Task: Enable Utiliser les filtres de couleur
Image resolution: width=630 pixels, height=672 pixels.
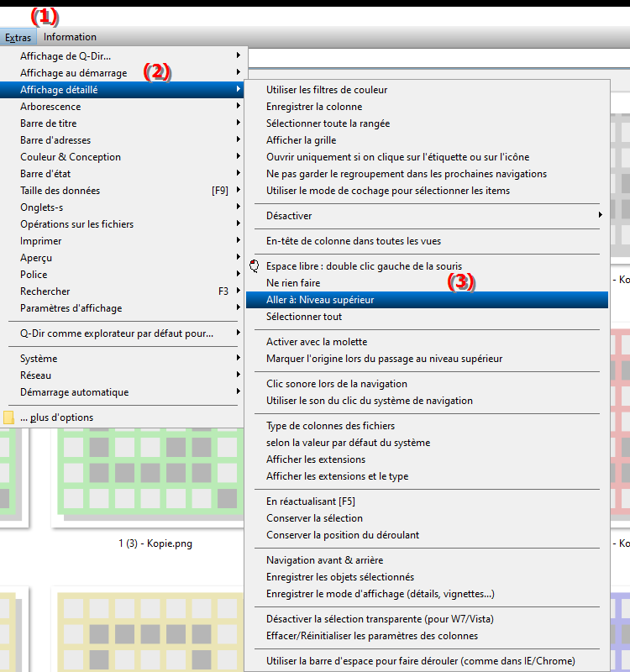Action: coord(327,90)
